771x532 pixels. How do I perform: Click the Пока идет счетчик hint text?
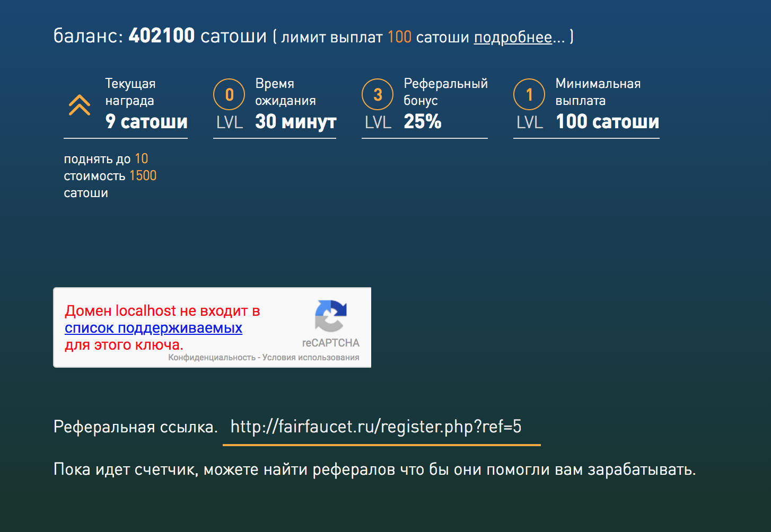tap(374, 469)
